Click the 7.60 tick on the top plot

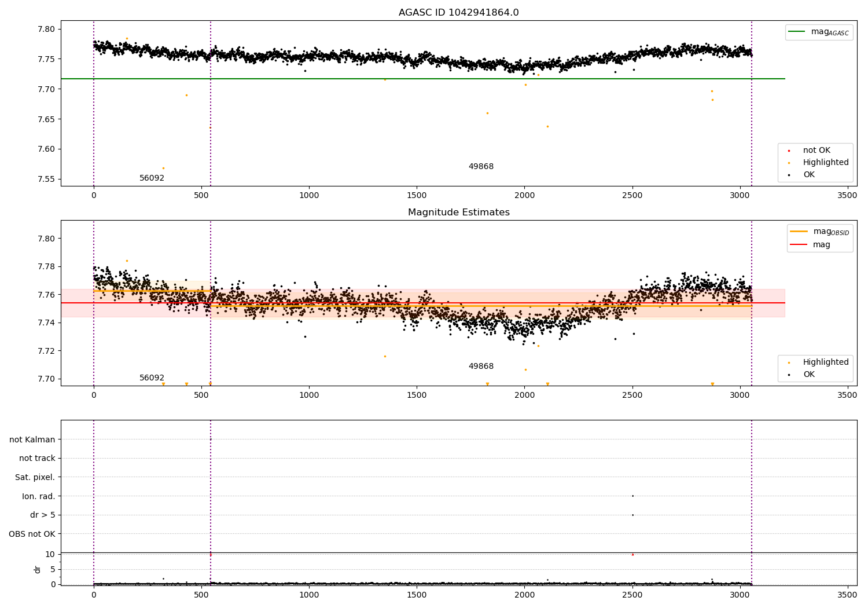coord(46,149)
